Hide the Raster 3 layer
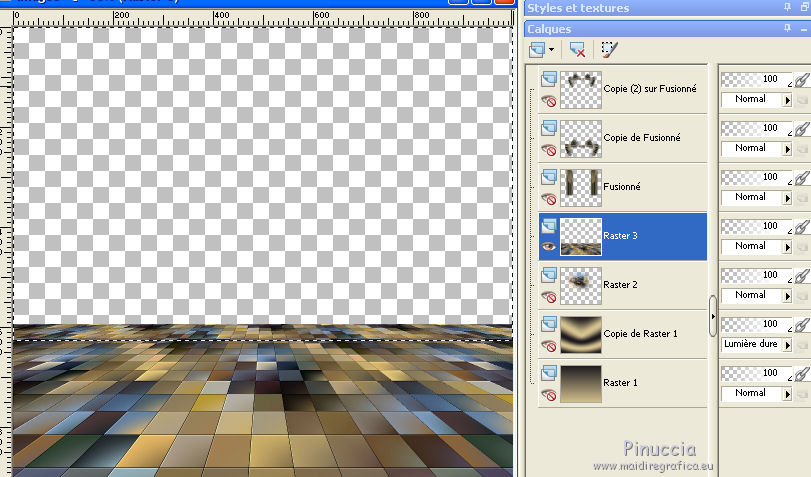Viewport: 811px width, 477px height. (x=548, y=246)
